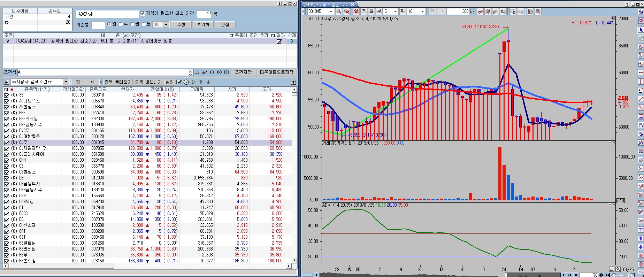Click the condition formula spinner arrows

[x=191, y=72]
